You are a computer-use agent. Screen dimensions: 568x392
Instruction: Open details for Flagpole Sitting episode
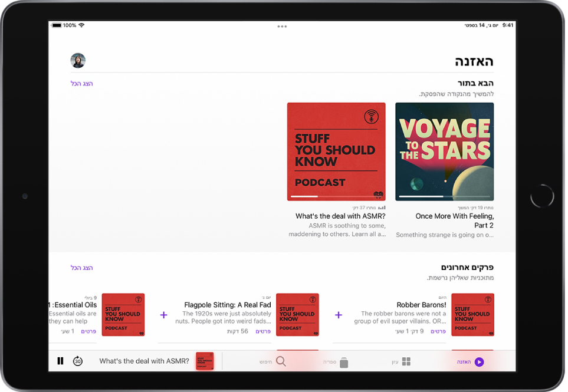263,331
